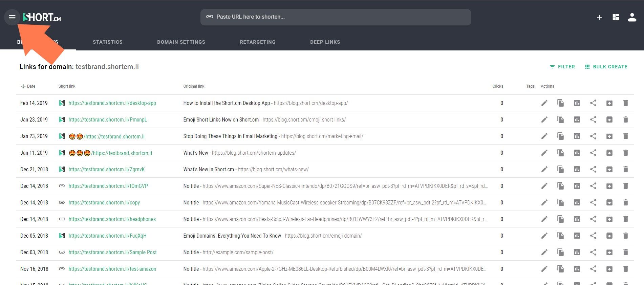Screen dimensions: 644x285
Task: Copy the desktop-app short link
Action: 560,103
